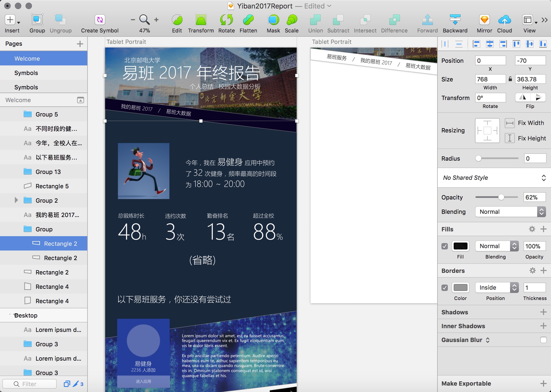Select the Rectangle 5 layer
The width and height of the screenshot is (551, 392).
[52, 186]
